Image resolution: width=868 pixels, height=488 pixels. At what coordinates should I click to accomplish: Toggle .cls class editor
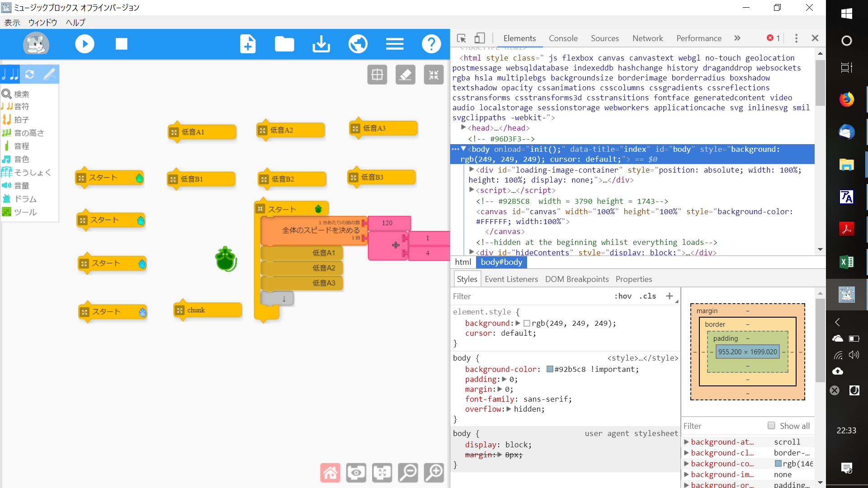[648, 296]
